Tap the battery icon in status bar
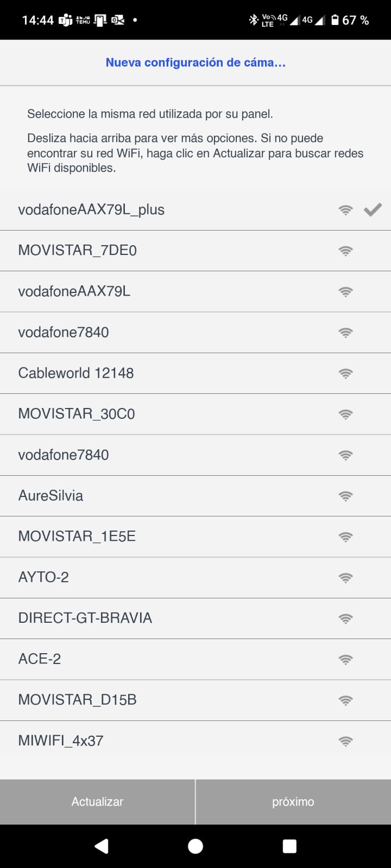The image size is (391, 868). (335, 20)
